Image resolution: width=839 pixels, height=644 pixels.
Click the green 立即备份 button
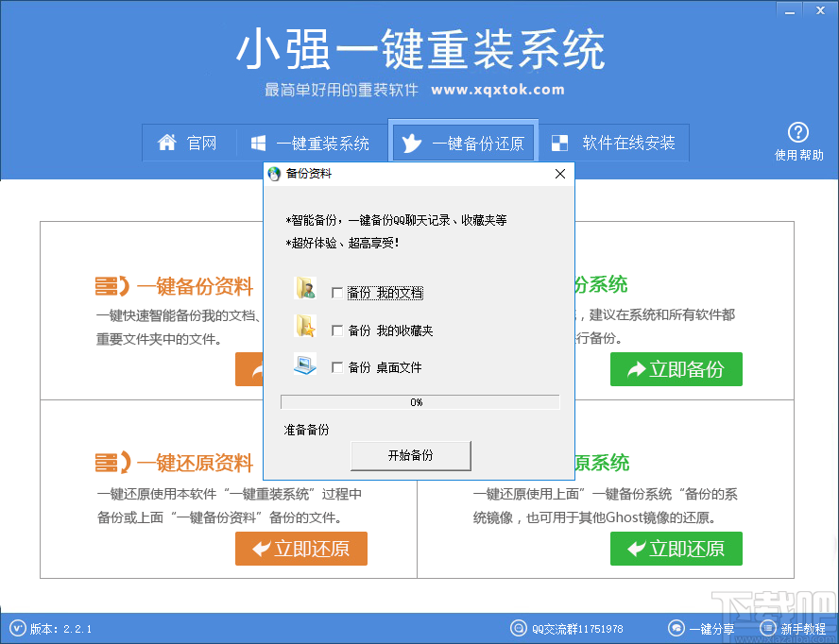676,369
